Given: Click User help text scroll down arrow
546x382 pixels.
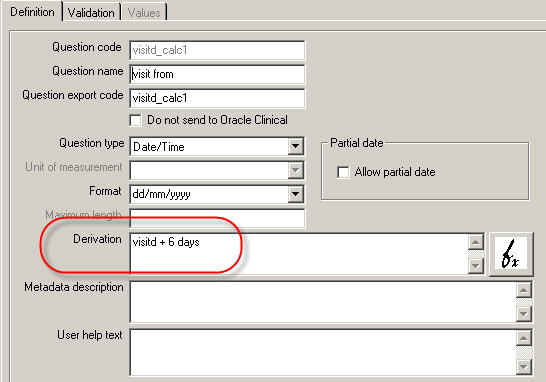Looking at the screenshot, I should [524, 366].
